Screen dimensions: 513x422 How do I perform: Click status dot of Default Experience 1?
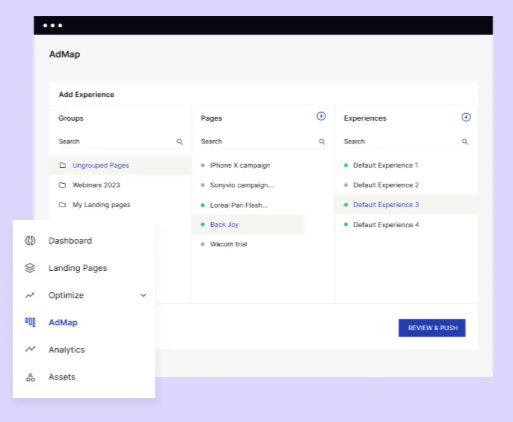click(x=346, y=165)
